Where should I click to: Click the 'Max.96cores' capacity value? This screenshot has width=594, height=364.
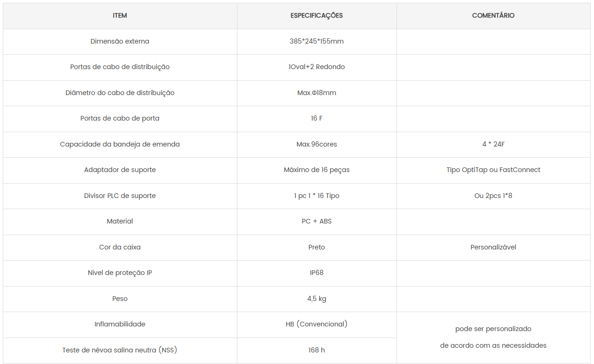[317, 144]
